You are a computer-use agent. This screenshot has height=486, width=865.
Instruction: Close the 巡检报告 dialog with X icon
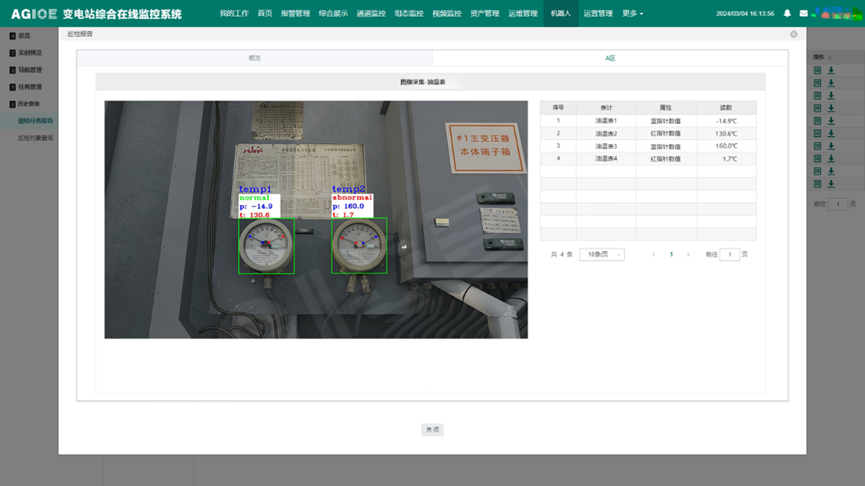794,34
